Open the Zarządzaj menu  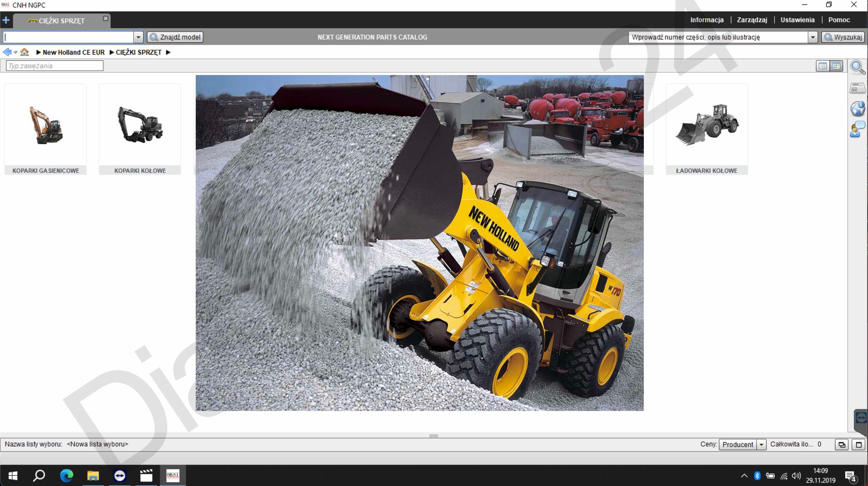(752, 20)
